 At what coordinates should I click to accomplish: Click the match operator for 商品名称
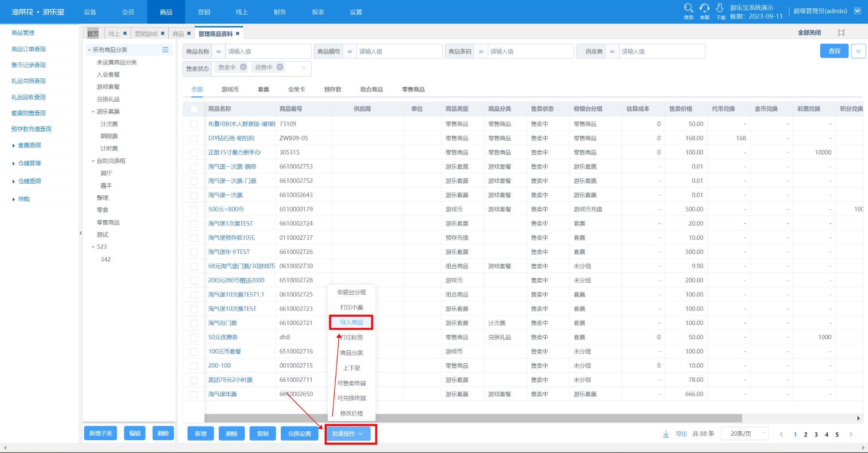click(x=219, y=51)
